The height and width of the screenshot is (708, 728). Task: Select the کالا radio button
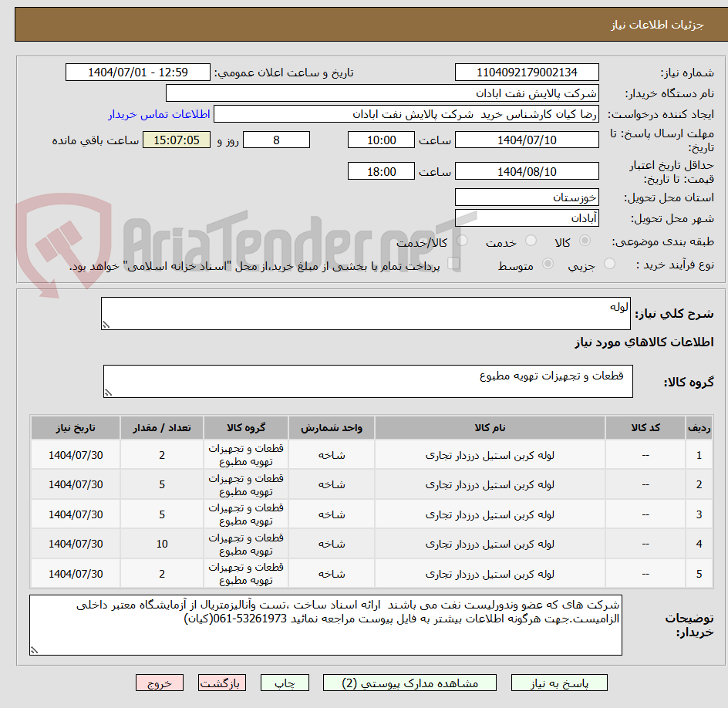[585, 241]
